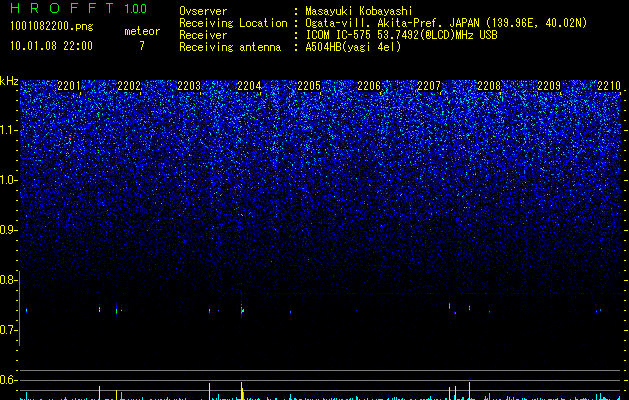Click the 2205 time marker
Viewport: 629px width, 400px height.
309,86
